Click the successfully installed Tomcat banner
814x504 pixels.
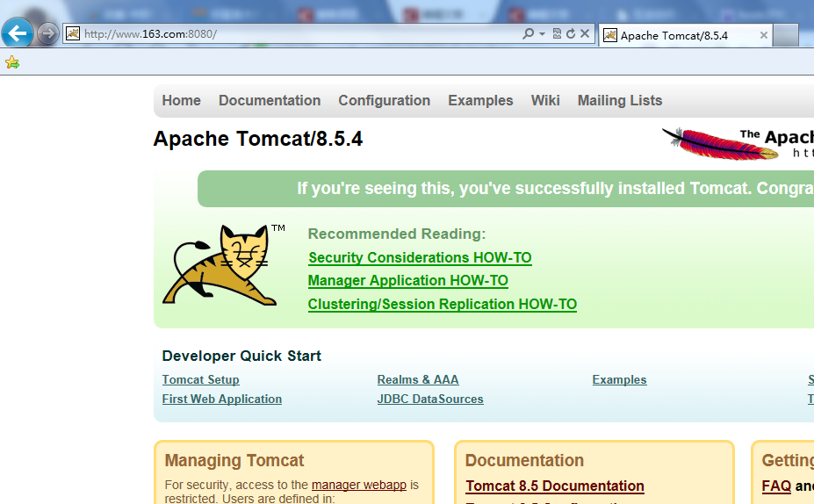[506, 189]
